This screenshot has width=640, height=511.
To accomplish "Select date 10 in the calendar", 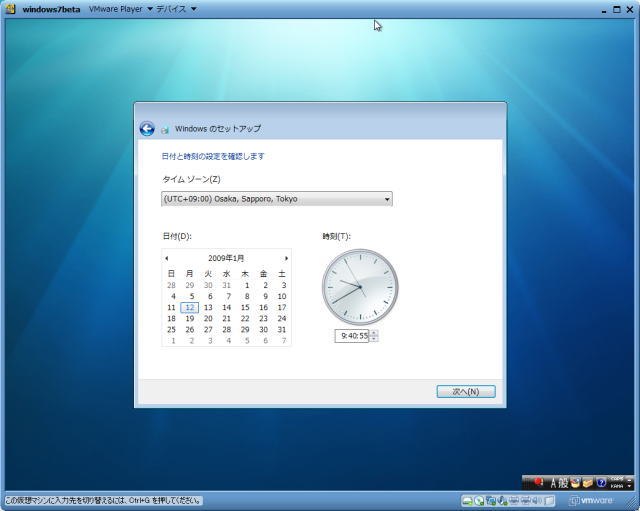I will click(x=282, y=296).
